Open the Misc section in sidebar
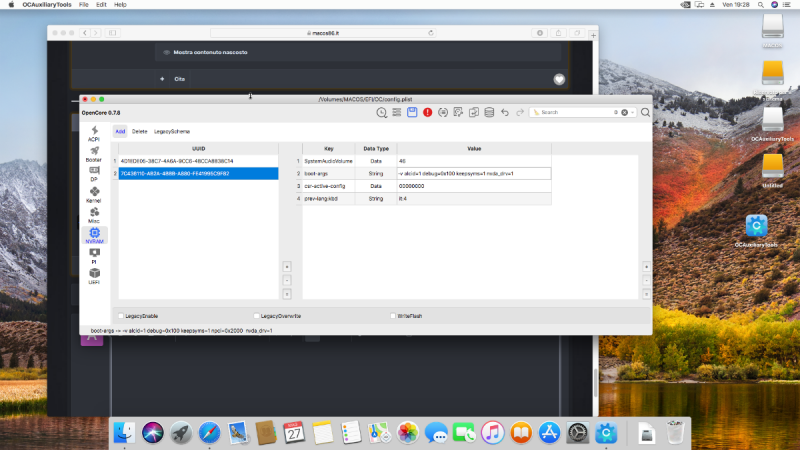 pos(94,215)
